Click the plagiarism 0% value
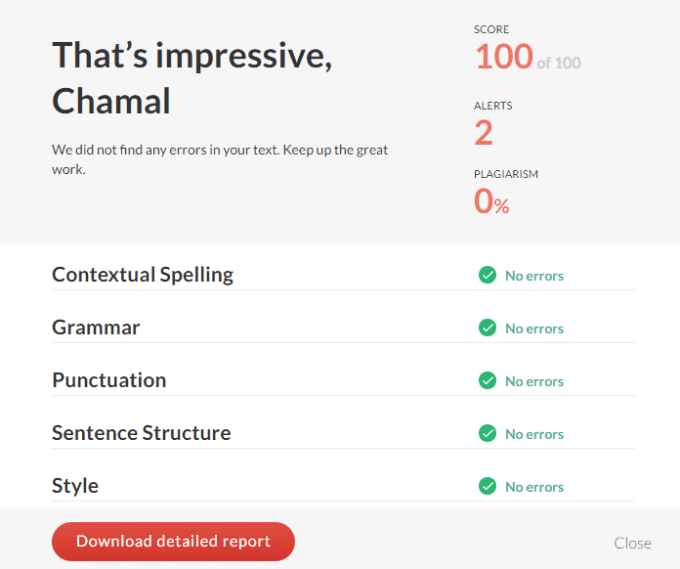 pos(491,202)
